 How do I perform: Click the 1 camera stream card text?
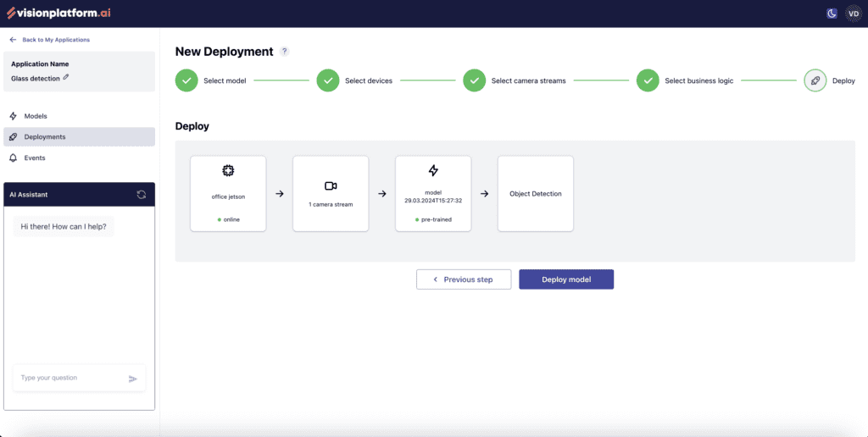click(x=331, y=205)
